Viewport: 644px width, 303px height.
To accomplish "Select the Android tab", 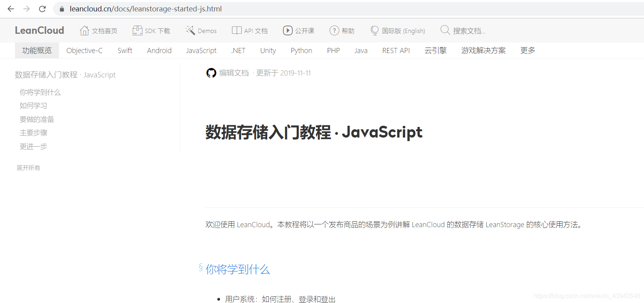I will pos(159,50).
